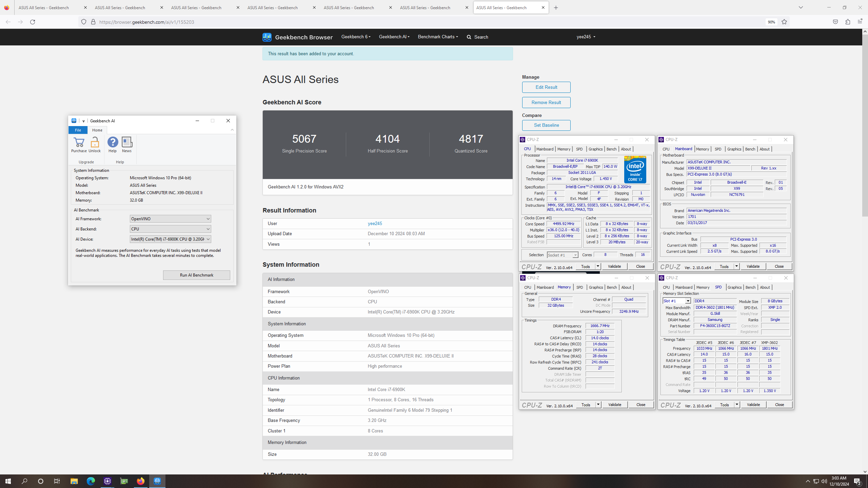The image size is (868, 488).
Task: Open the Socket #1 selection dropdown
Action: [563, 255]
